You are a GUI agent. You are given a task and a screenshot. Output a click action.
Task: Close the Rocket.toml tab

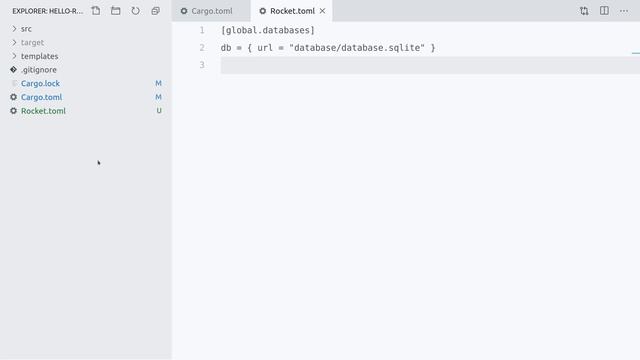322,11
